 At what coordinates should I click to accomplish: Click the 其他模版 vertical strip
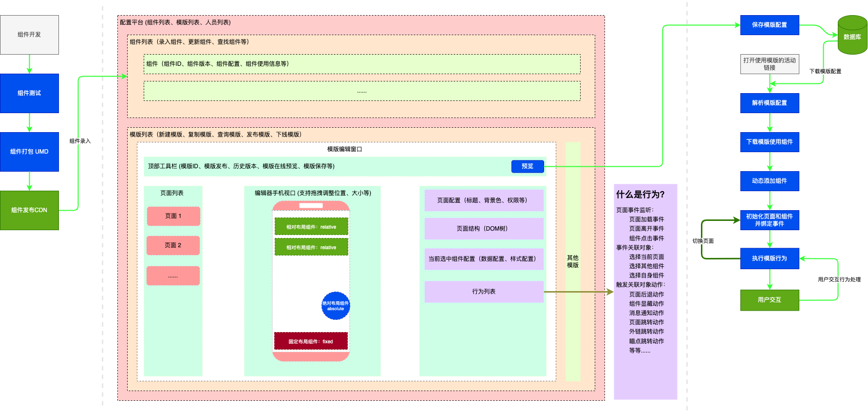point(573,261)
